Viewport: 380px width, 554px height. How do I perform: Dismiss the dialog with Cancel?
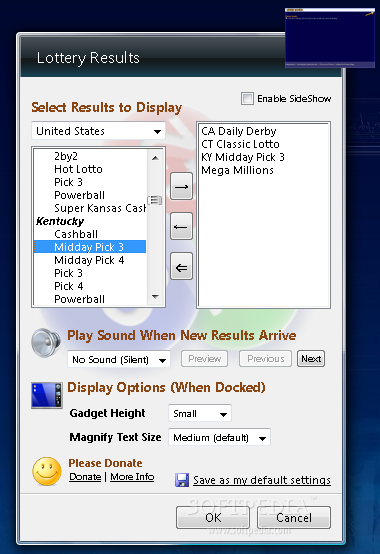(294, 518)
